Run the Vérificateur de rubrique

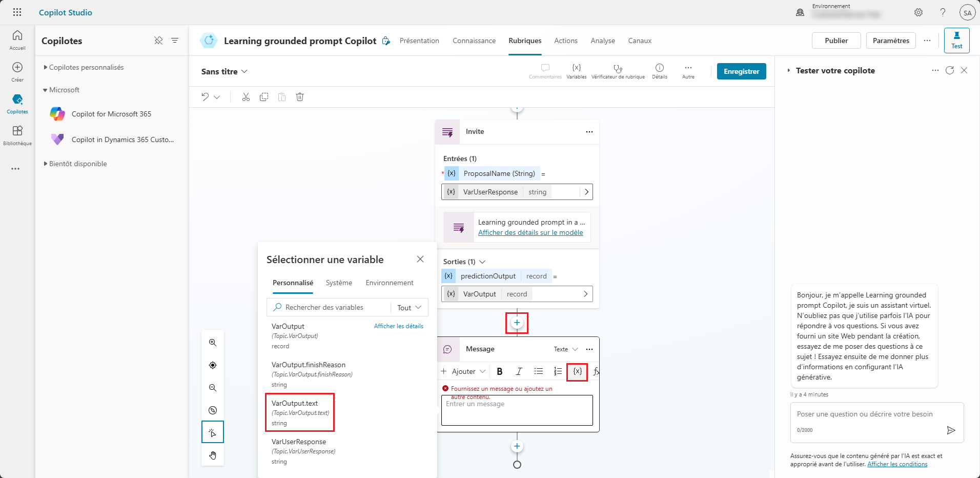tap(618, 71)
